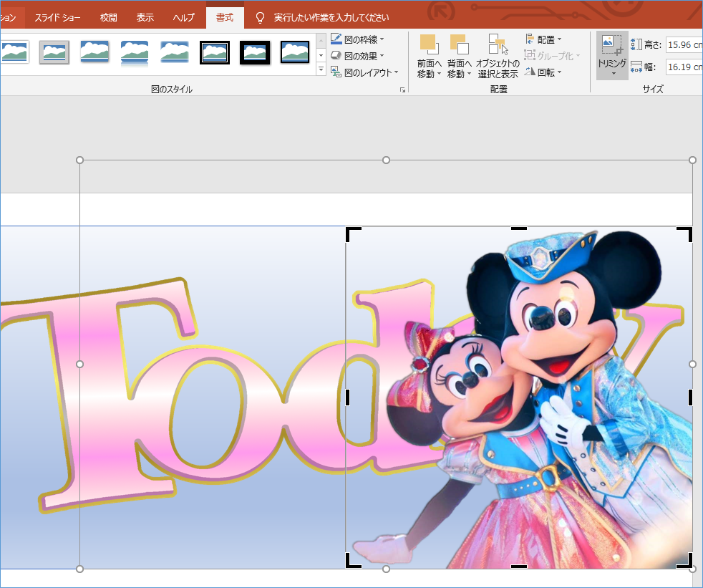Open the 図の効果 dropdown
This screenshot has width=703, height=588.
357,56
